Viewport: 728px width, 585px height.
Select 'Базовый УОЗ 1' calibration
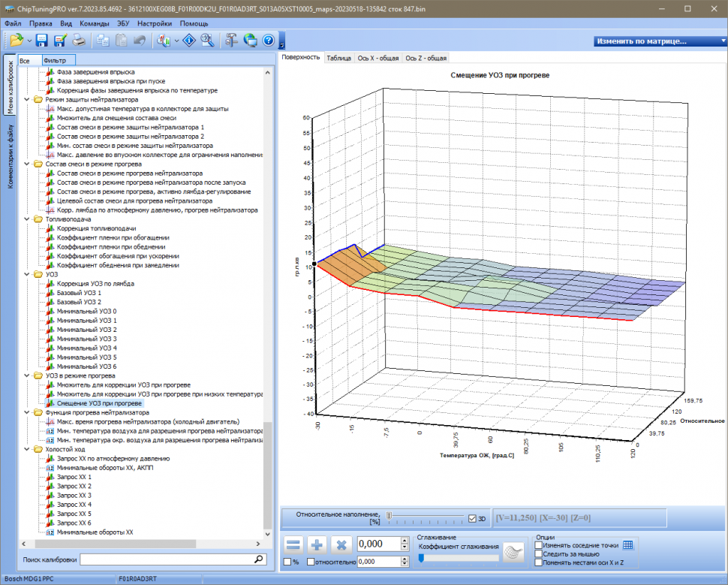79,293
